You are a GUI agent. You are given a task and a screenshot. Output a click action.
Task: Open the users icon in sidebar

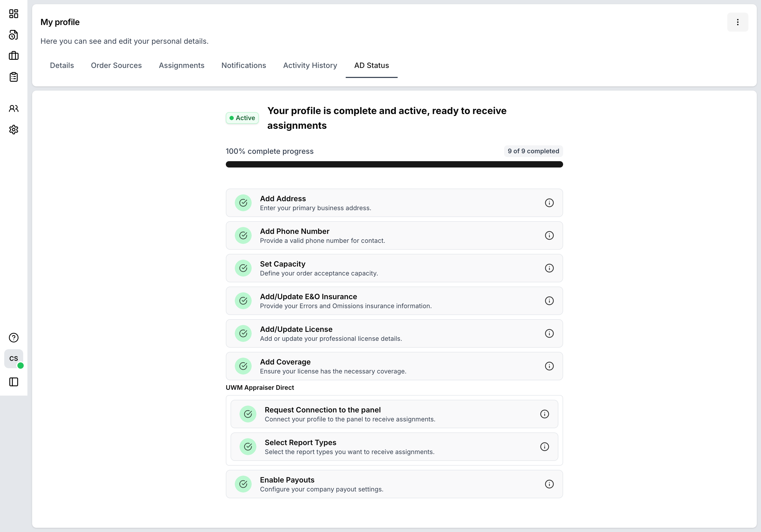(x=14, y=108)
